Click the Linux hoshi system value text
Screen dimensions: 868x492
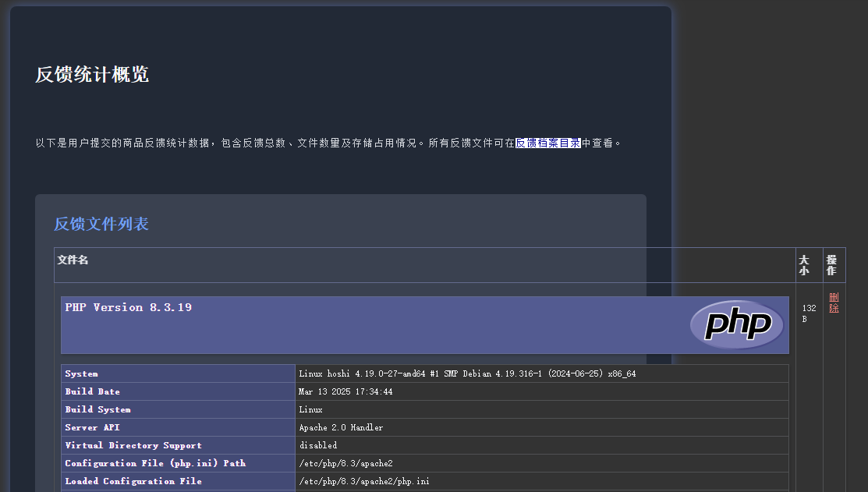[x=467, y=373]
